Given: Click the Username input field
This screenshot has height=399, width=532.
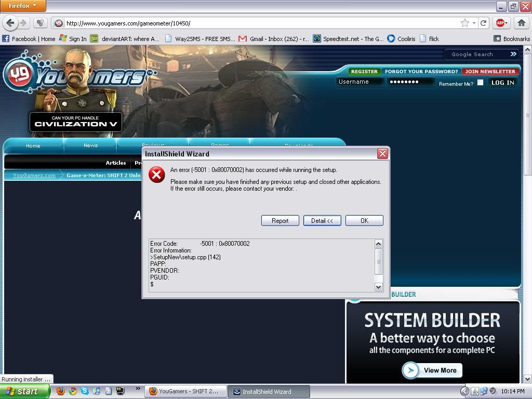Looking at the screenshot, I should 360,82.
